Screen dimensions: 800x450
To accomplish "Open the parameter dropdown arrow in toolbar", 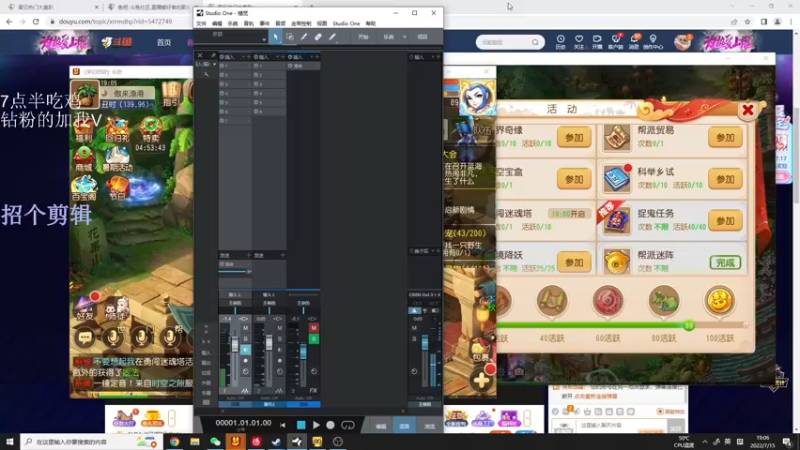I will 264,39.
